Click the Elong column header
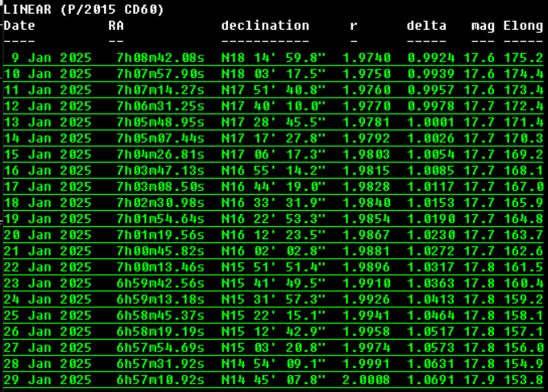The width and height of the screenshot is (548, 392). coord(523,26)
